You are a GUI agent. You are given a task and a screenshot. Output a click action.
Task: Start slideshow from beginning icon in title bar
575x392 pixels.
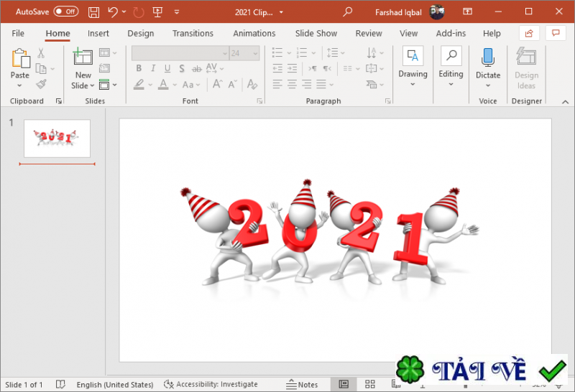click(x=157, y=12)
